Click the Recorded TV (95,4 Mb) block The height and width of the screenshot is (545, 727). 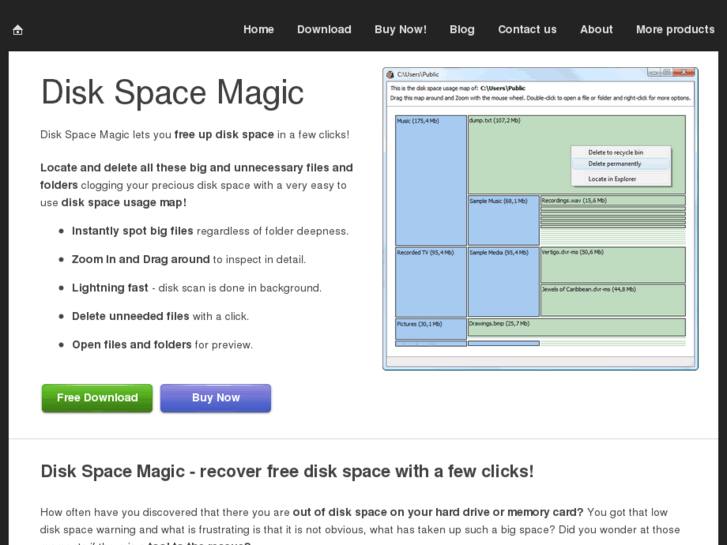coord(431,282)
